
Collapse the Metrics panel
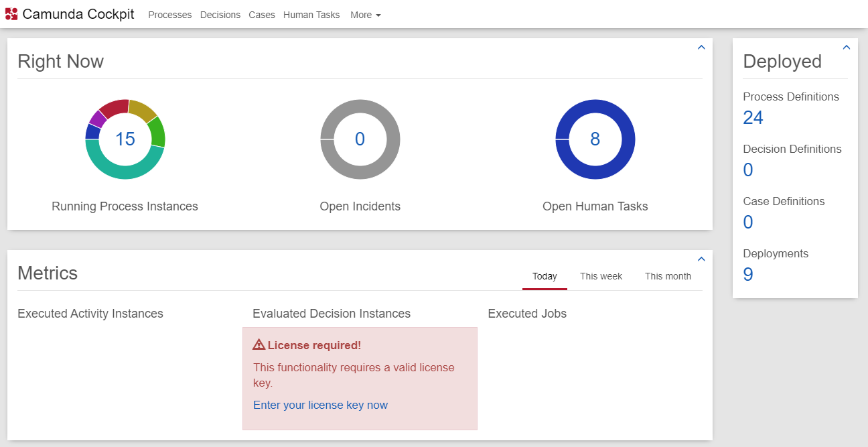701,259
